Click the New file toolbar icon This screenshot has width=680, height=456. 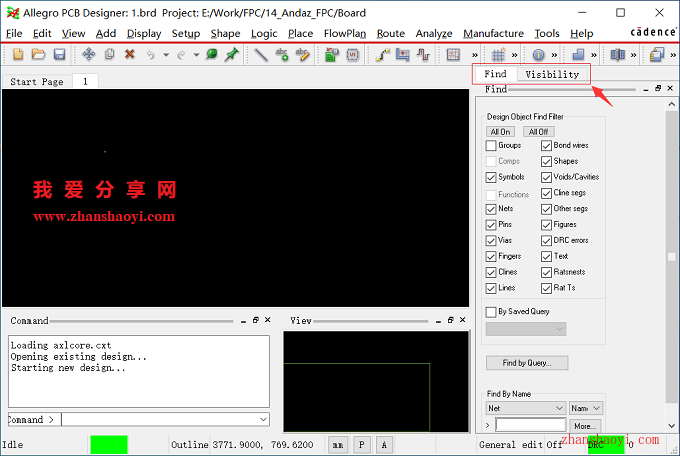18,54
